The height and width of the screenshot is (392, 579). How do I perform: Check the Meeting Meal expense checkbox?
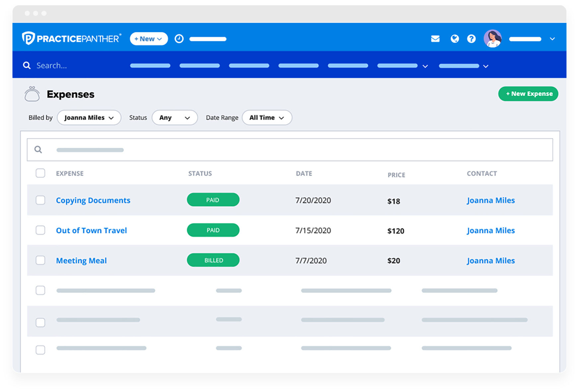[x=40, y=260]
